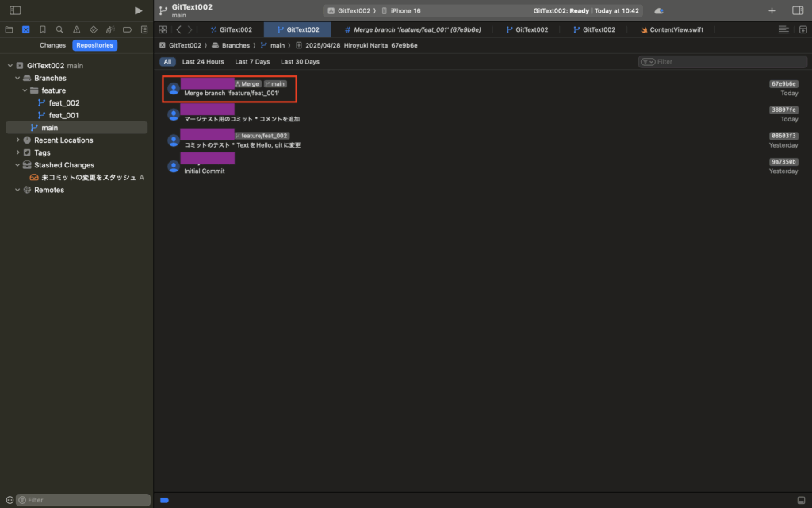This screenshot has width=812, height=508.
Task: Open the related items grid icon
Action: 163,29
